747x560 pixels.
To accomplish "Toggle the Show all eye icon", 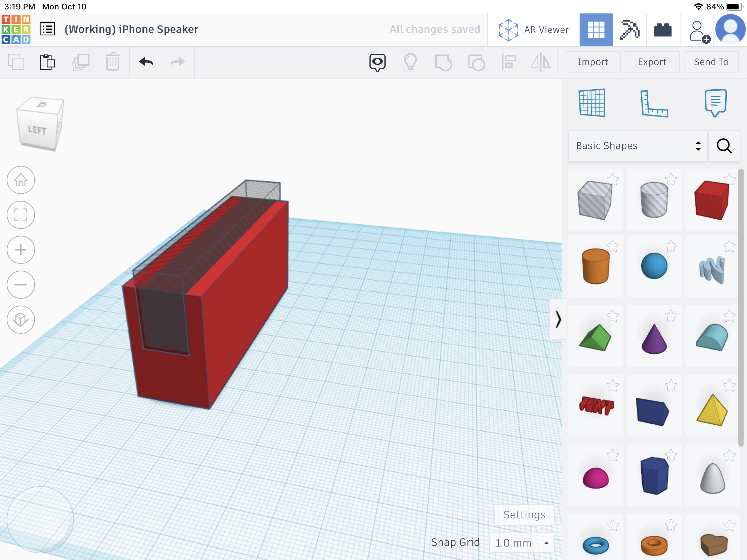I will pos(377,62).
